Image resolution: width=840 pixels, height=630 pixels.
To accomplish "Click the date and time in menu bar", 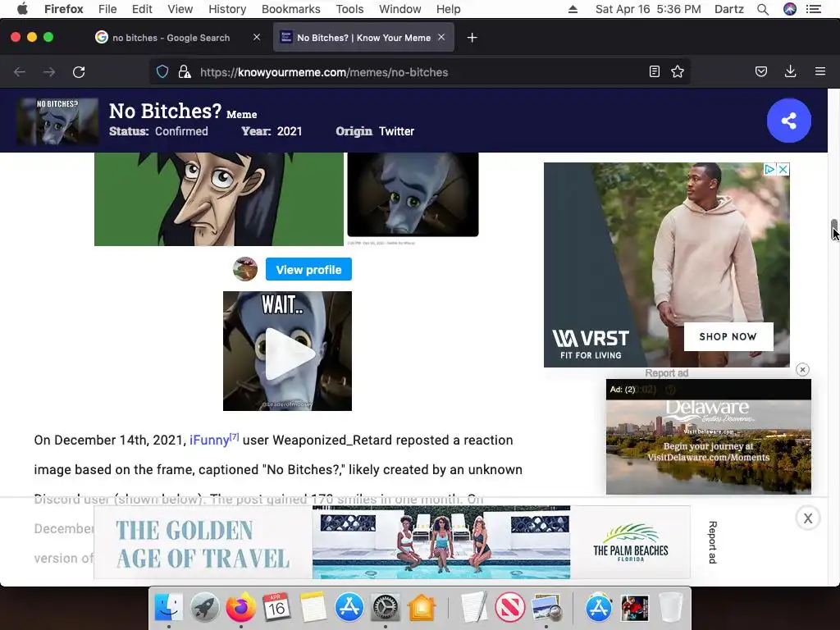I will pyautogui.click(x=648, y=9).
